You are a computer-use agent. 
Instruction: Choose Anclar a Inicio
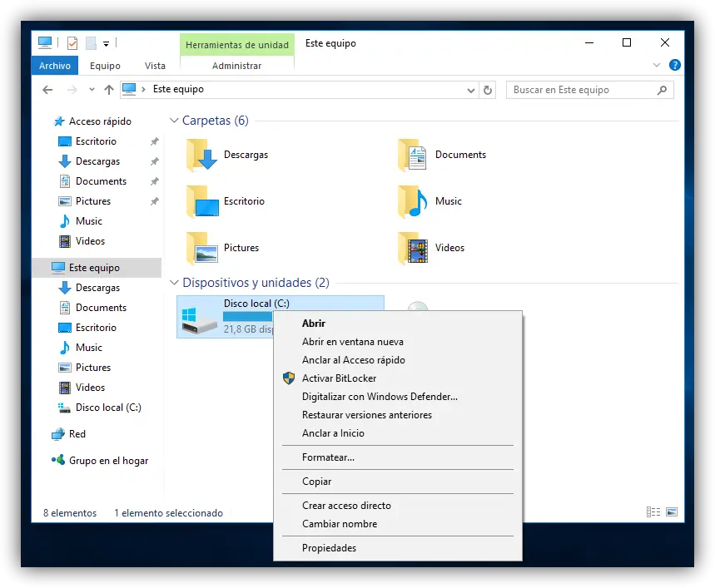[x=333, y=433]
